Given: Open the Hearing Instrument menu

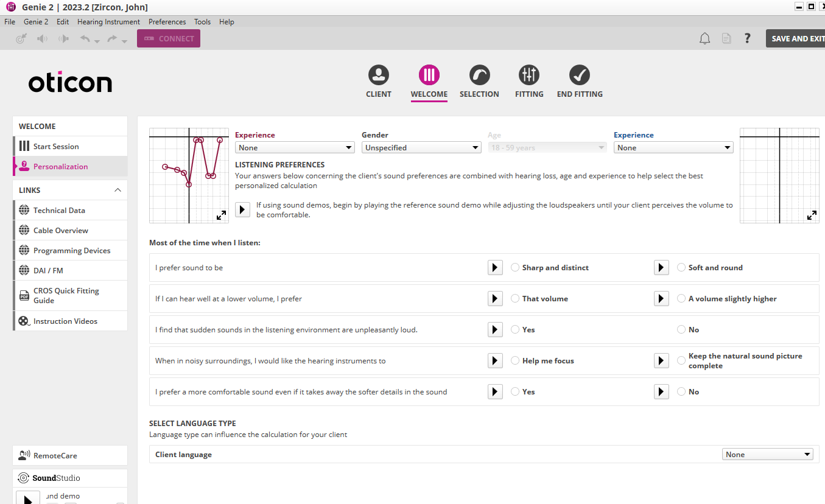Looking at the screenshot, I should coord(108,22).
